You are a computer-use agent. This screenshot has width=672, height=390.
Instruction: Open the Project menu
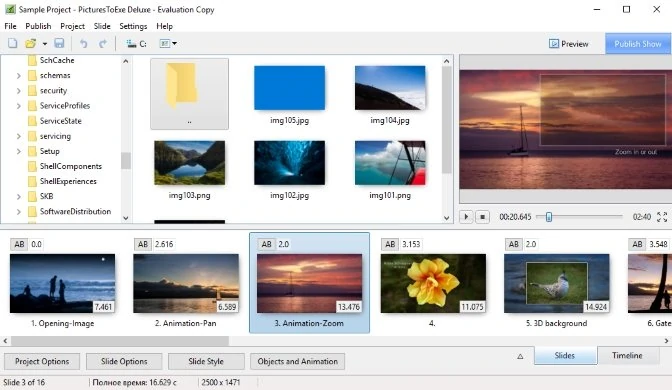(x=72, y=26)
